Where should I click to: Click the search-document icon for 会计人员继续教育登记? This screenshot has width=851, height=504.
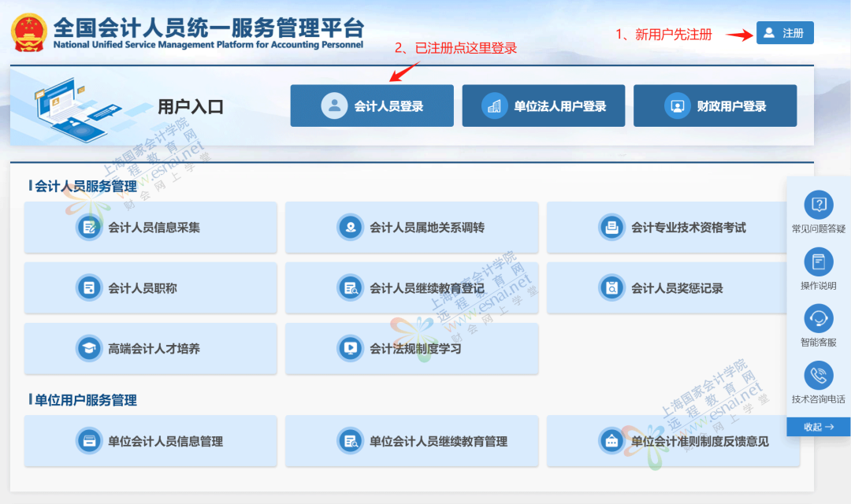[x=351, y=288]
